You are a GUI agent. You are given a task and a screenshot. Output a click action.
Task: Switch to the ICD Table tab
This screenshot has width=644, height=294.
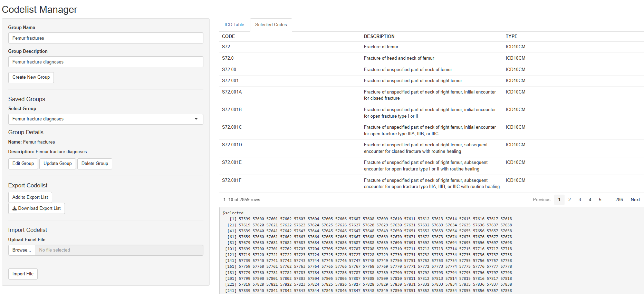234,25
